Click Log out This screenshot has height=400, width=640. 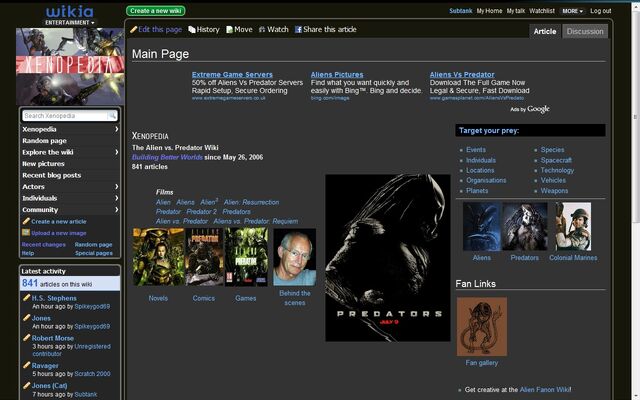(x=600, y=11)
